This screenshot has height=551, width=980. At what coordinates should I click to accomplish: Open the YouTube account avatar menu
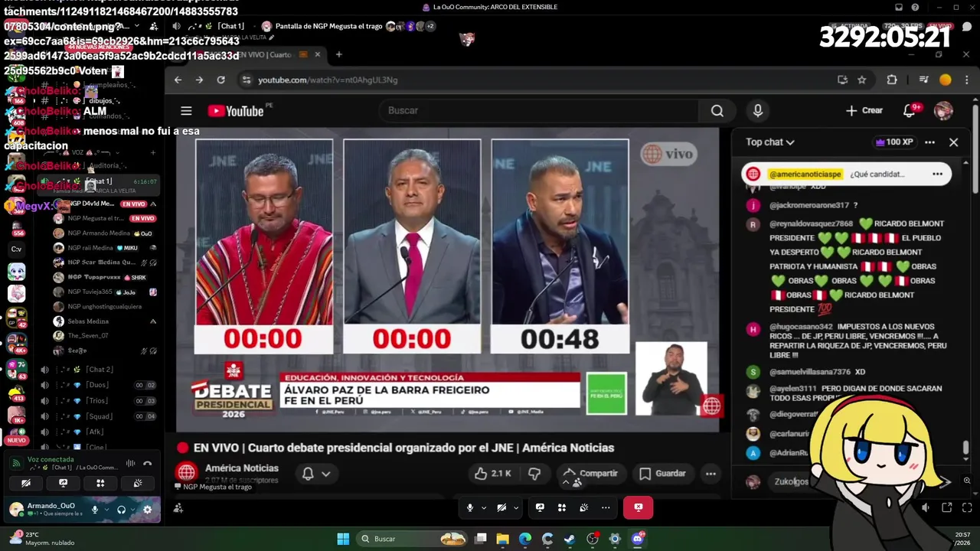click(x=944, y=111)
